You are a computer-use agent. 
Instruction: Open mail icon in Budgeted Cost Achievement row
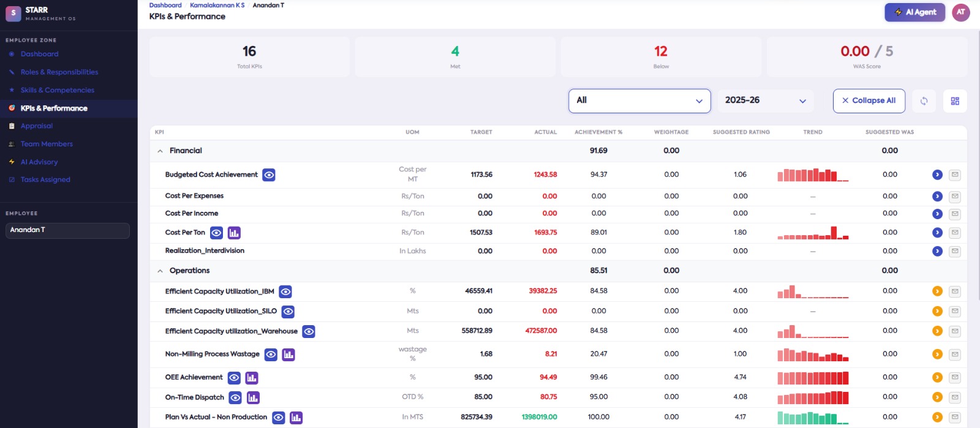(954, 175)
